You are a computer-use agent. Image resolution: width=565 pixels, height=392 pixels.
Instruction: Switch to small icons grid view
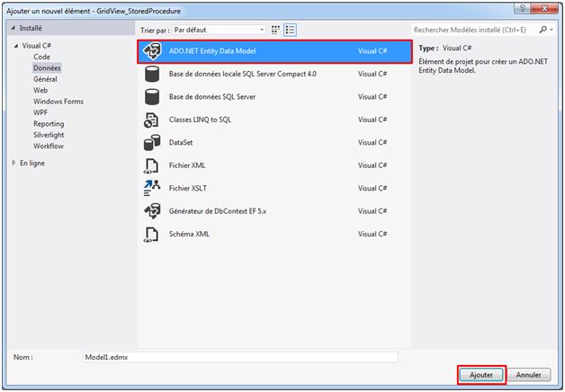coord(275,30)
